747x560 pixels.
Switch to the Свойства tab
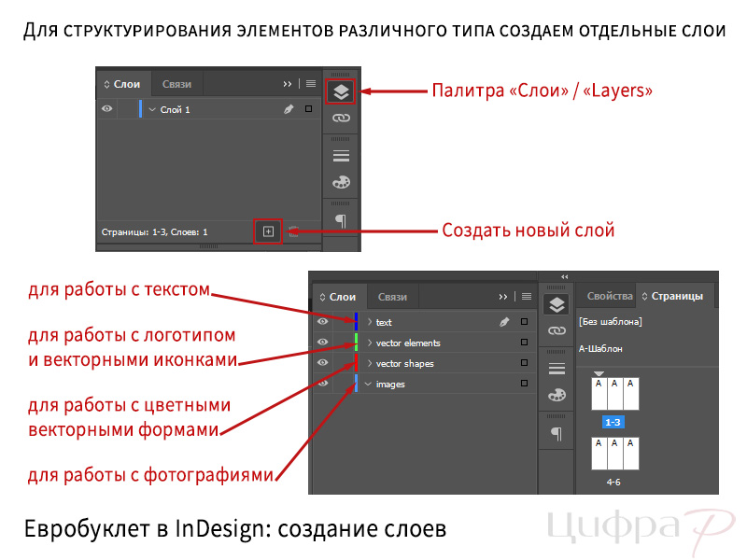point(610,296)
